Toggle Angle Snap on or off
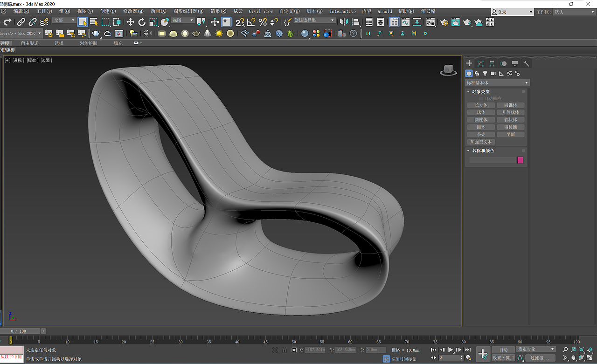597x364 pixels. point(251,22)
